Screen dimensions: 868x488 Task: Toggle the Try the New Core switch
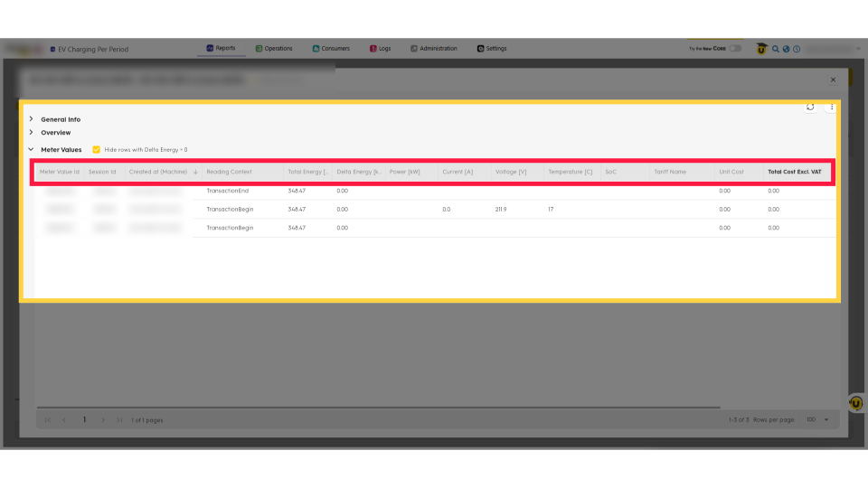point(735,49)
